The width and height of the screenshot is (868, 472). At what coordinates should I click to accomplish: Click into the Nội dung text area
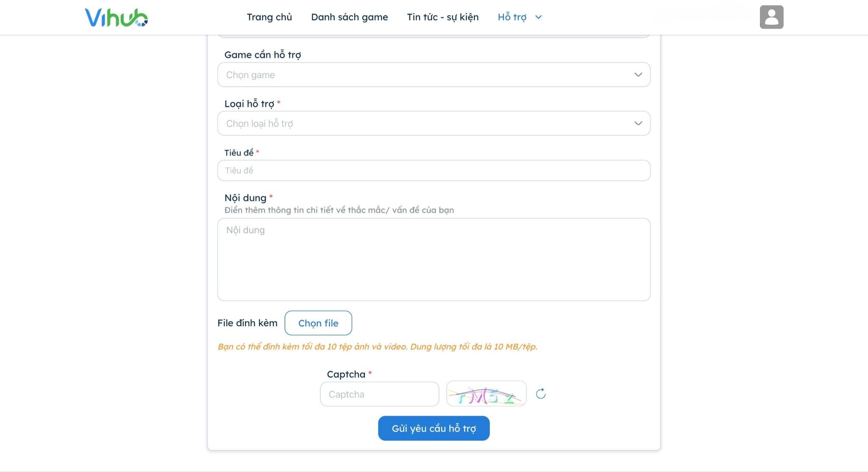coord(434,259)
